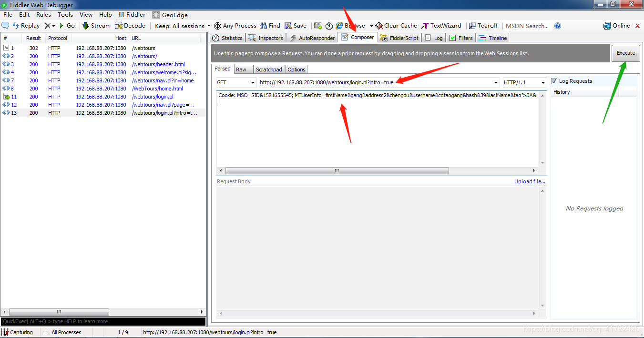Click the Go resume button
Screen dimensions: 644x338
coord(67,26)
